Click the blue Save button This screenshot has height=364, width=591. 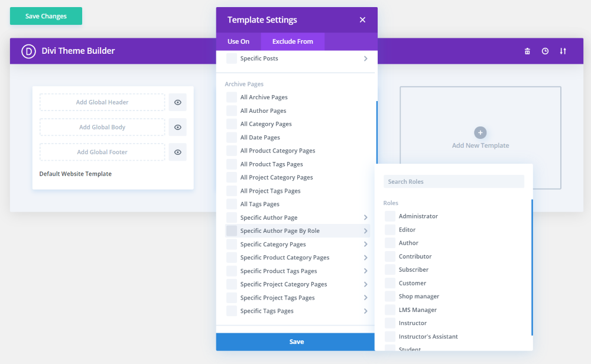tap(295, 342)
